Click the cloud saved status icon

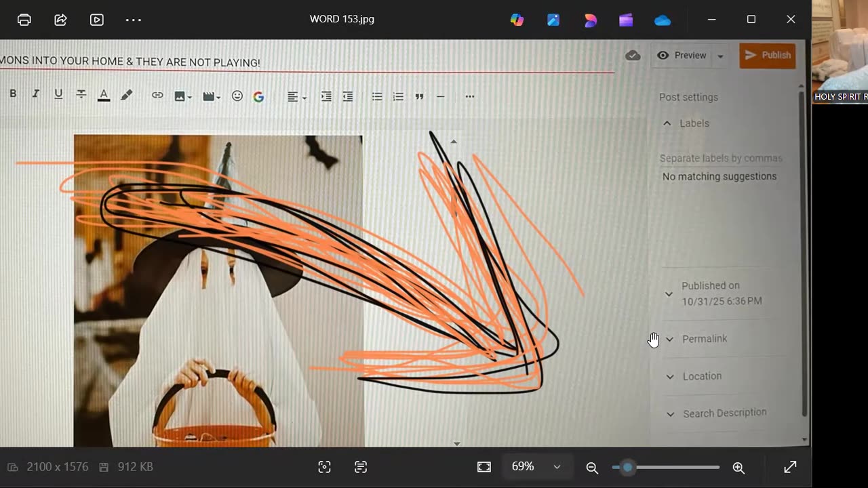point(633,56)
